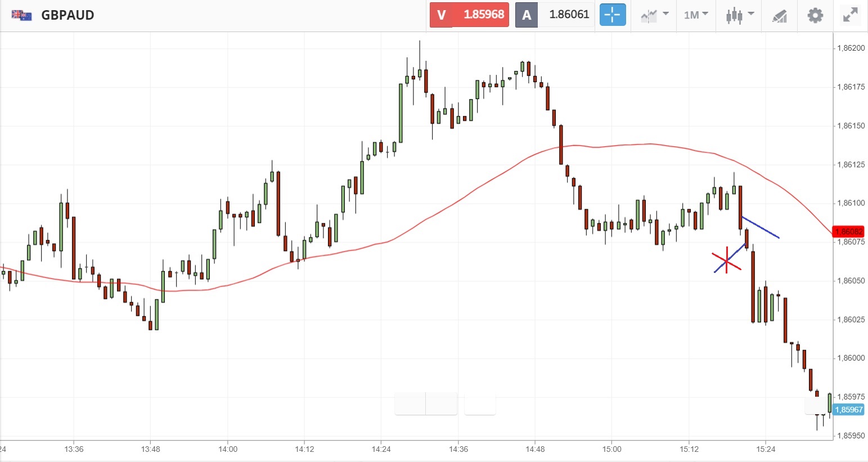868x462 pixels.
Task: Open the candlestick chart type dropdown
Action: pos(739,15)
